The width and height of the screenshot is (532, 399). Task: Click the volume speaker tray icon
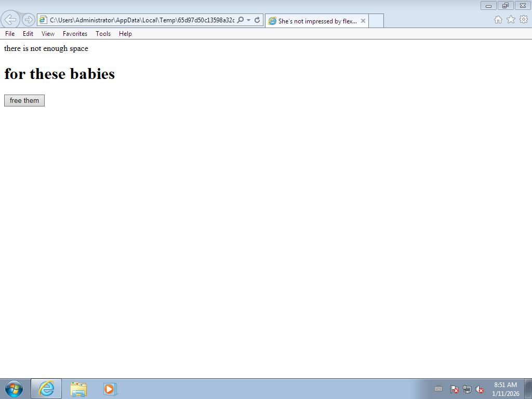point(480,389)
